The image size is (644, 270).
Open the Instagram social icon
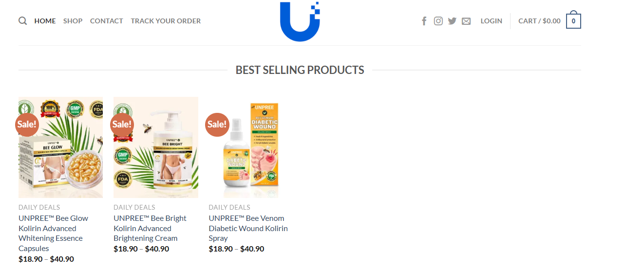point(438,21)
